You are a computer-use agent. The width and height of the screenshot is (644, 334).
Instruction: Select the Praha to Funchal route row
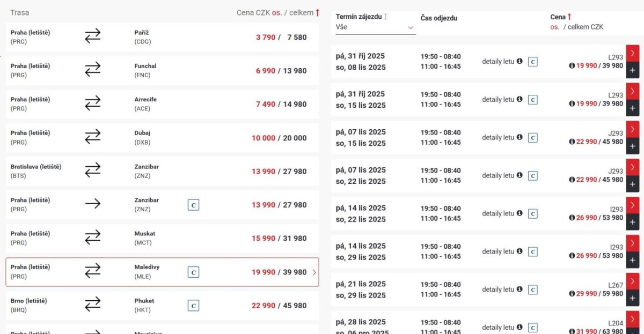click(162, 71)
